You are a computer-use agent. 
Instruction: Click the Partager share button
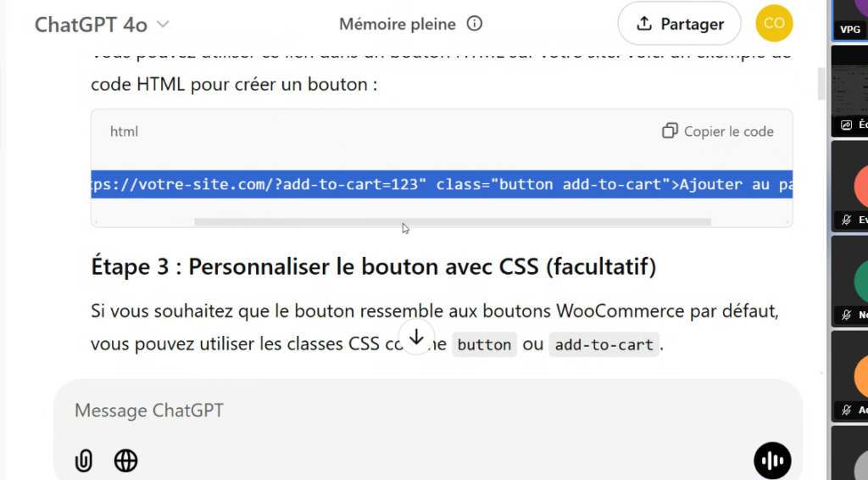click(679, 24)
